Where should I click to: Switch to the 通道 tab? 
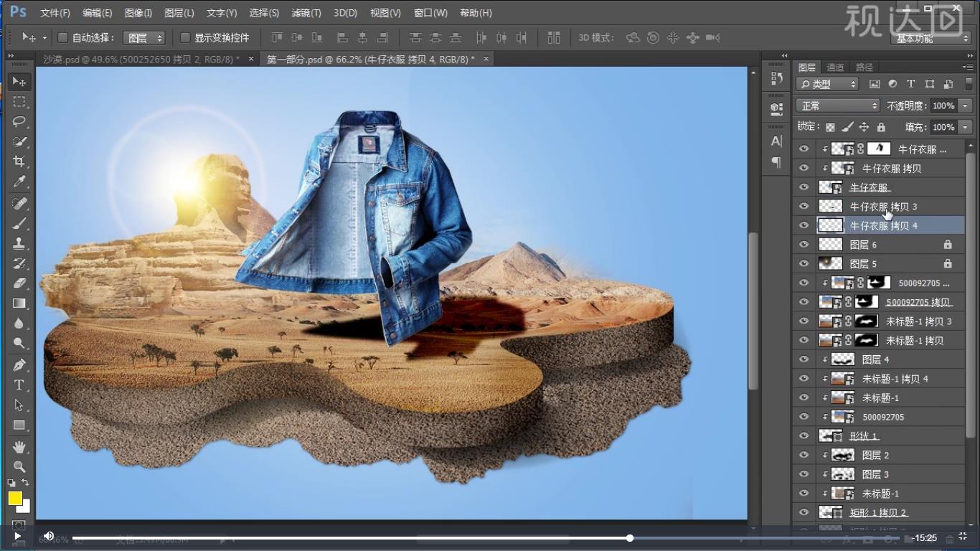[835, 67]
